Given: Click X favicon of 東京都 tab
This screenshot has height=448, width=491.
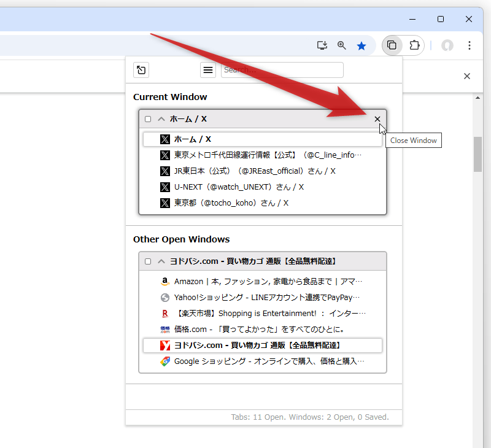Looking at the screenshot, I should pos(165,203).
